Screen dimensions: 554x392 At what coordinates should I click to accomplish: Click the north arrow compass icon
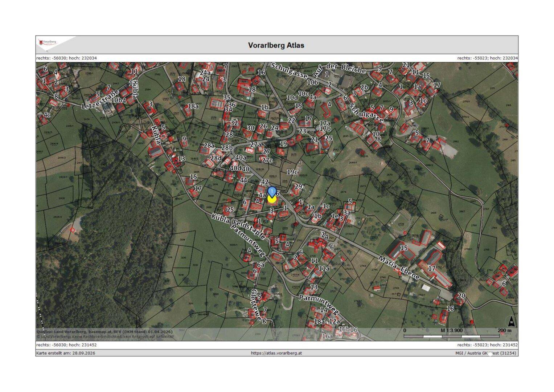[x=511, y=321]
